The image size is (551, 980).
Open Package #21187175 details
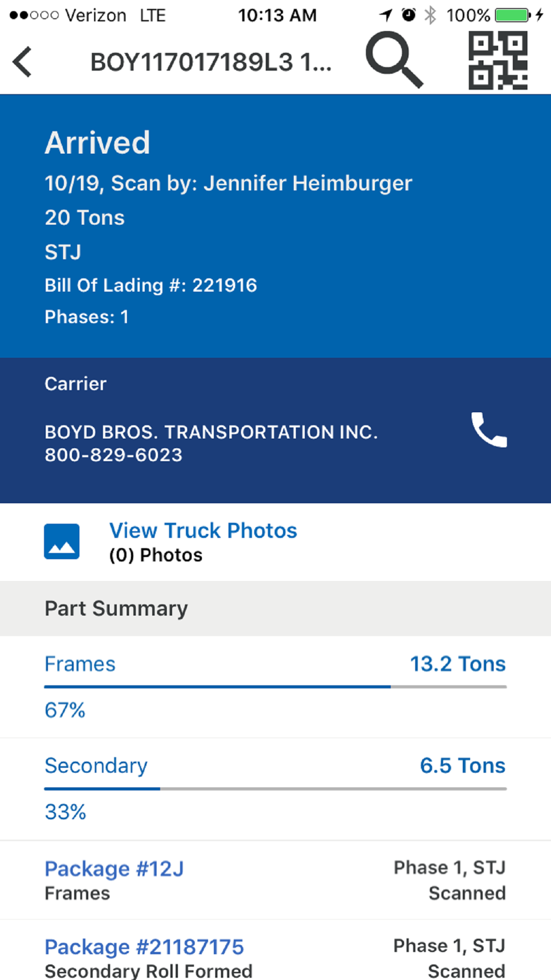(x=275, y=950)
